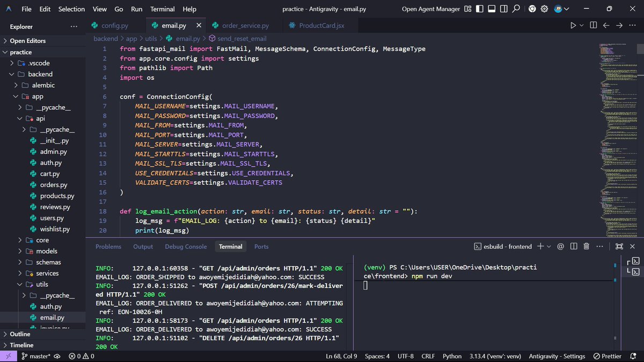Expand the Timeline section

coord(43,345)
